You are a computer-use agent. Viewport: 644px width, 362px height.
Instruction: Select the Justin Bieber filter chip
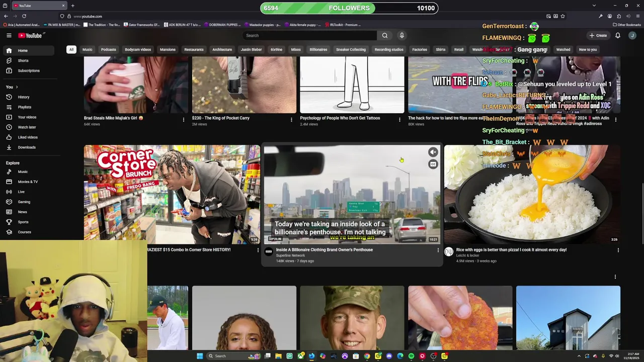coord(251,50)
